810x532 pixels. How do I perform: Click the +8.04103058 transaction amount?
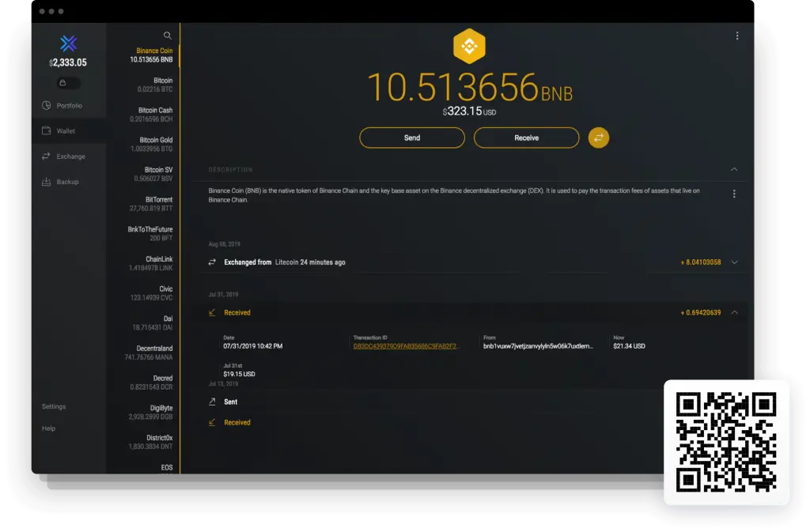(x=701, y=262)
